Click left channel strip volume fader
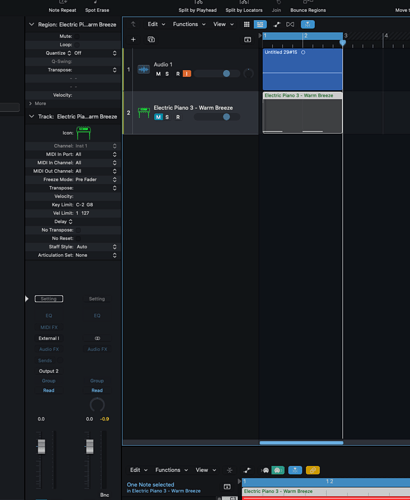Viewport: 410px width, 500px height. pos(41,447)
